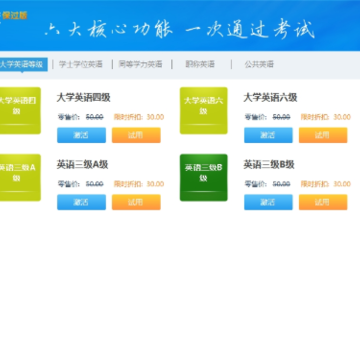Click the 英语三级A级 course title
Viewport: 360px width, 360px height.
(82, 165)
